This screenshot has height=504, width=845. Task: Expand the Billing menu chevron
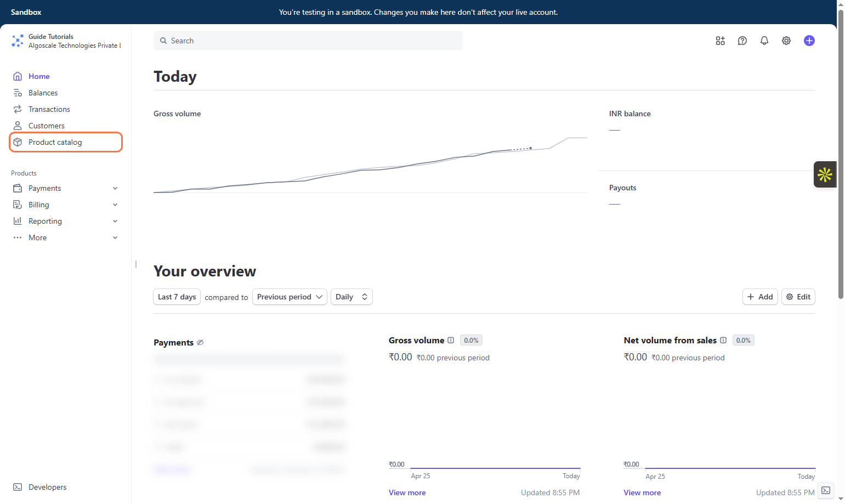[x=115, y=205]
